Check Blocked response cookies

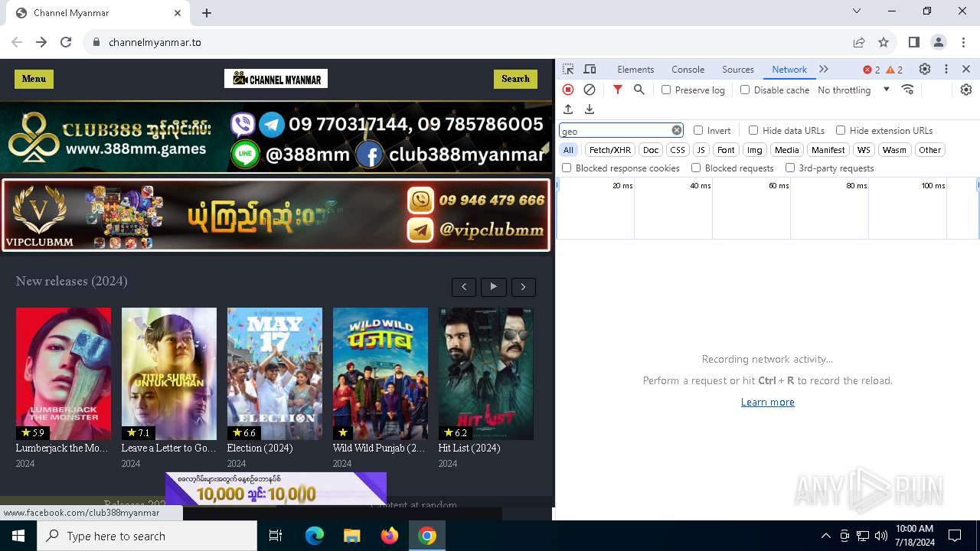click(567, 168)
